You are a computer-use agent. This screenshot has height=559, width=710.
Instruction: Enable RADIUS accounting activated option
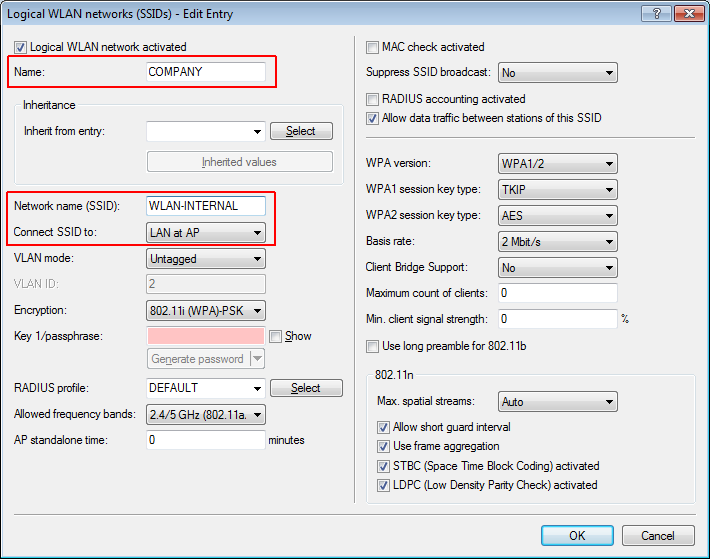tap(373, 99)
